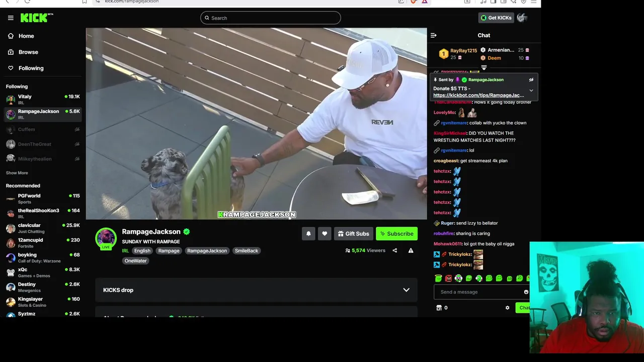Open the hamburger sidebar menu

pos(11,18)
